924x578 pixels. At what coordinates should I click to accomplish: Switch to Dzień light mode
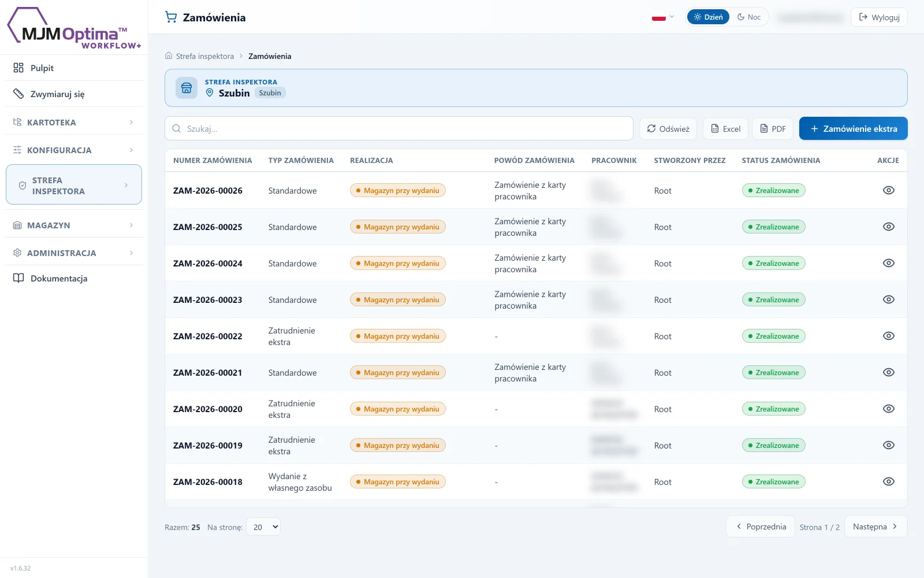(708, 17)
